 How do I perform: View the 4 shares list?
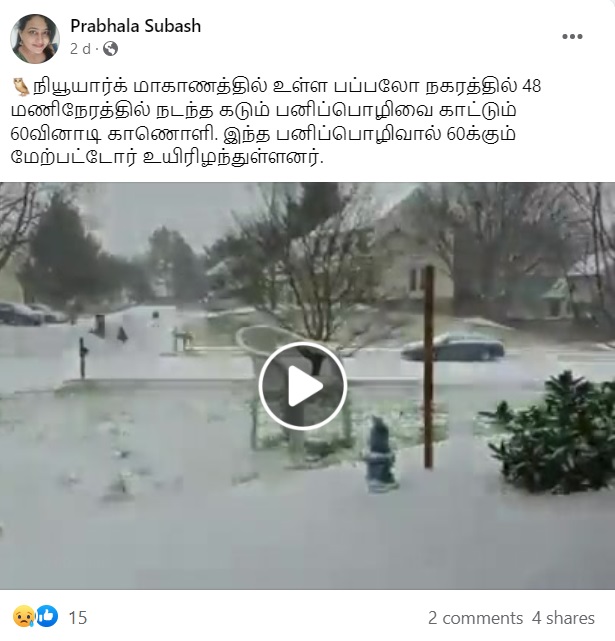click(563, 618)
